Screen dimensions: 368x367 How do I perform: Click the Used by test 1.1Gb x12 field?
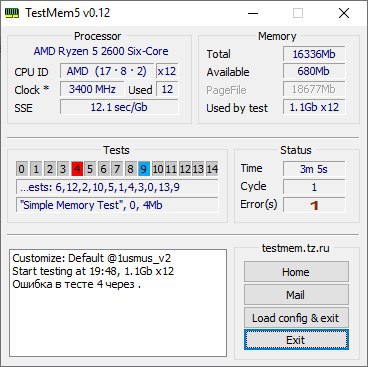point(314,107)
